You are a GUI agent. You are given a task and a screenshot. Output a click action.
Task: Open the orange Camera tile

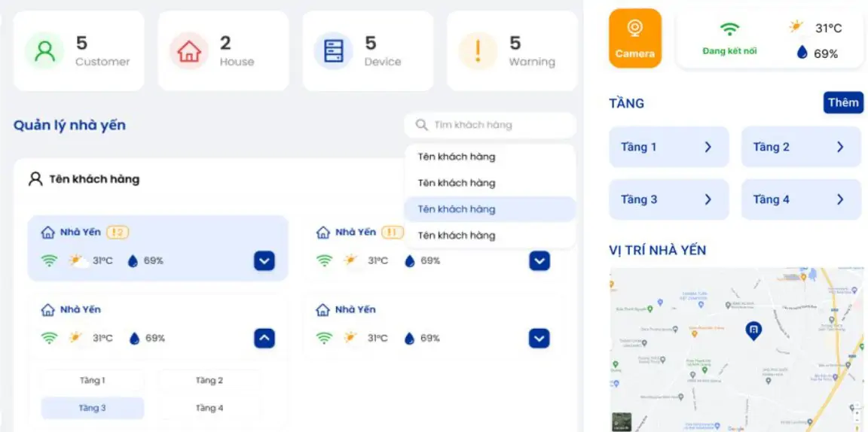tap(634, 38)
